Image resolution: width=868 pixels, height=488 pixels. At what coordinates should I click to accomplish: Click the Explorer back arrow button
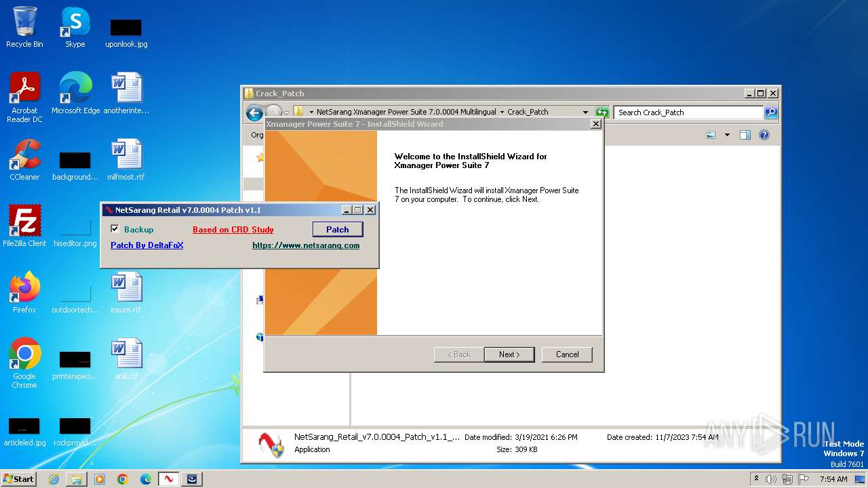(x=254, y=113)
